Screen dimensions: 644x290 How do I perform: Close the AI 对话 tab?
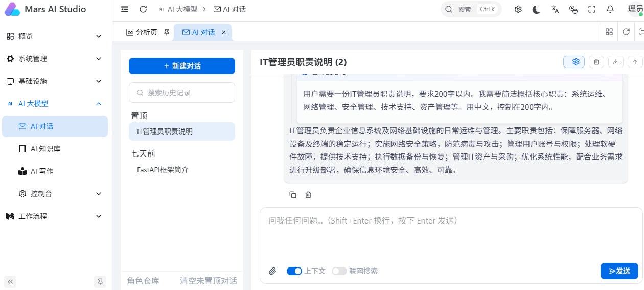[224, 32]
